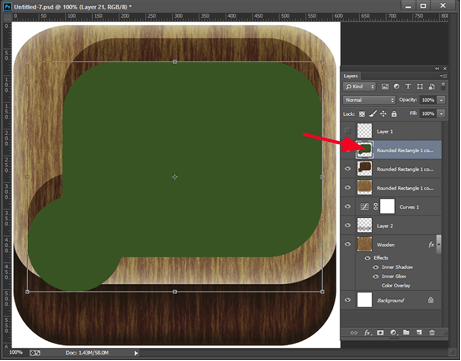Open the Fill slider dropdown arrow
This screenshot has width=461, height=361.
tap(441, 114)
